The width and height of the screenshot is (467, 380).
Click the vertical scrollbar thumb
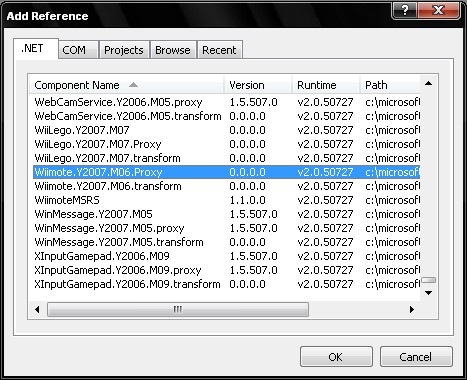tap(429, 280)
